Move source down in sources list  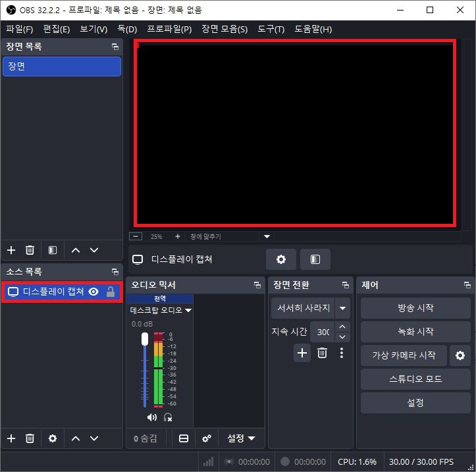point(94,438)
